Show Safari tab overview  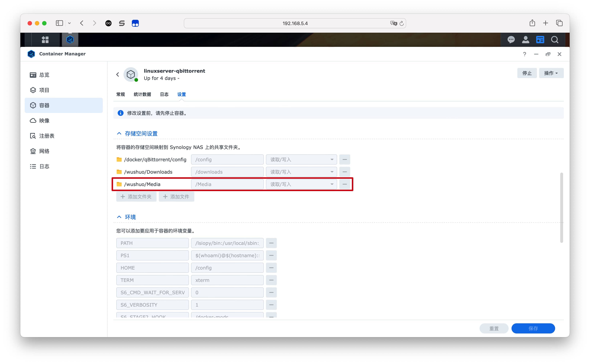559,23
